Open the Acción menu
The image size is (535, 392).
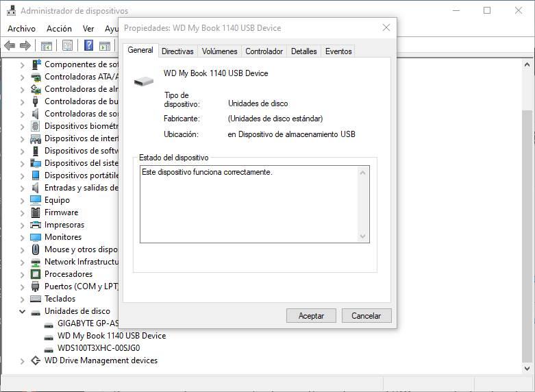[59, 29]
